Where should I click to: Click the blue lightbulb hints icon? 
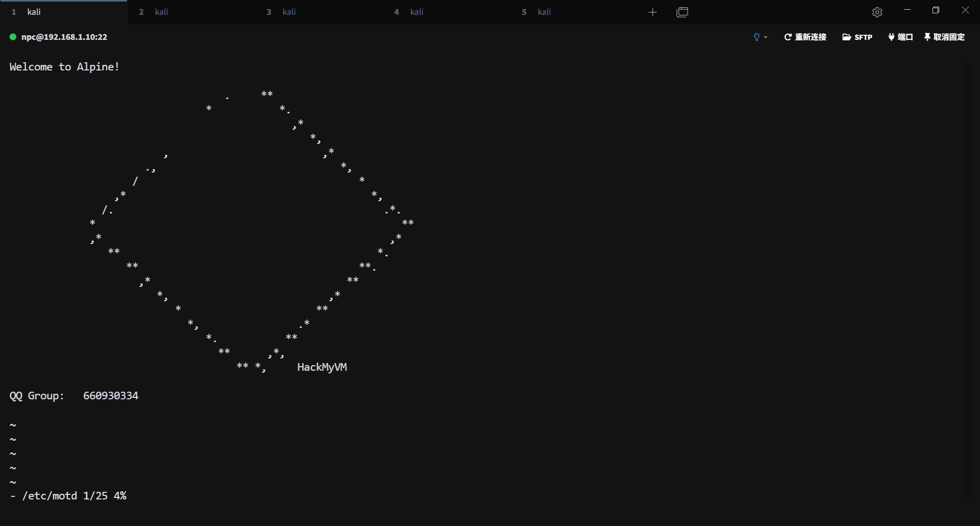(x=756, y=37)
